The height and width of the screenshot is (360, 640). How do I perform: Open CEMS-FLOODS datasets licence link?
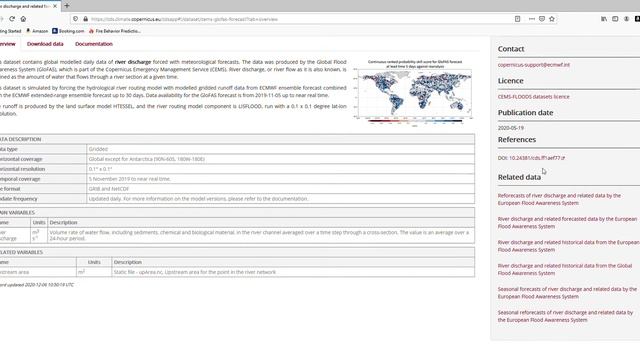(533, 97)
